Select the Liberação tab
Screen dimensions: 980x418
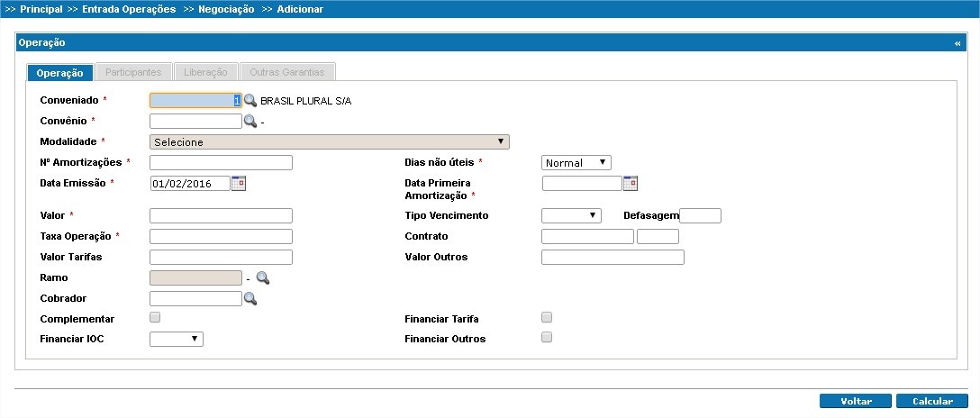click(205, 72)
